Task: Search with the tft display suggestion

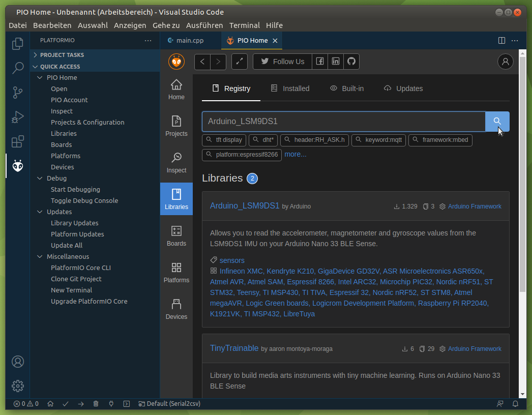Action: [x=224, y=140]
